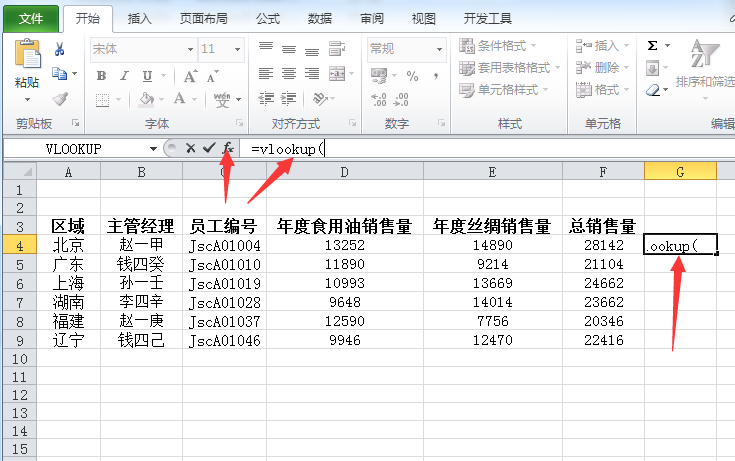Open the Paste options arrow below 粘贴
This screenshot has width=735, height=461.
coord(27,99)
